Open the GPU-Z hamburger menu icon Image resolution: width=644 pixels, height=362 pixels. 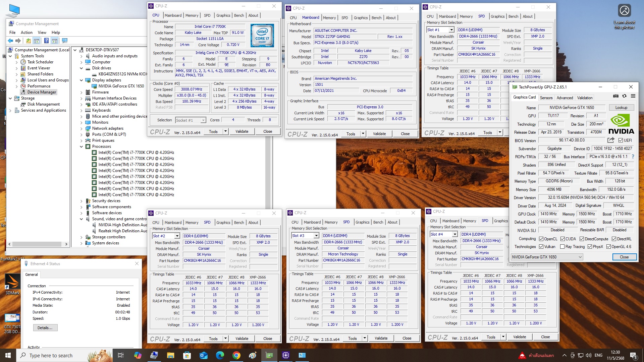tap(633, 96)
